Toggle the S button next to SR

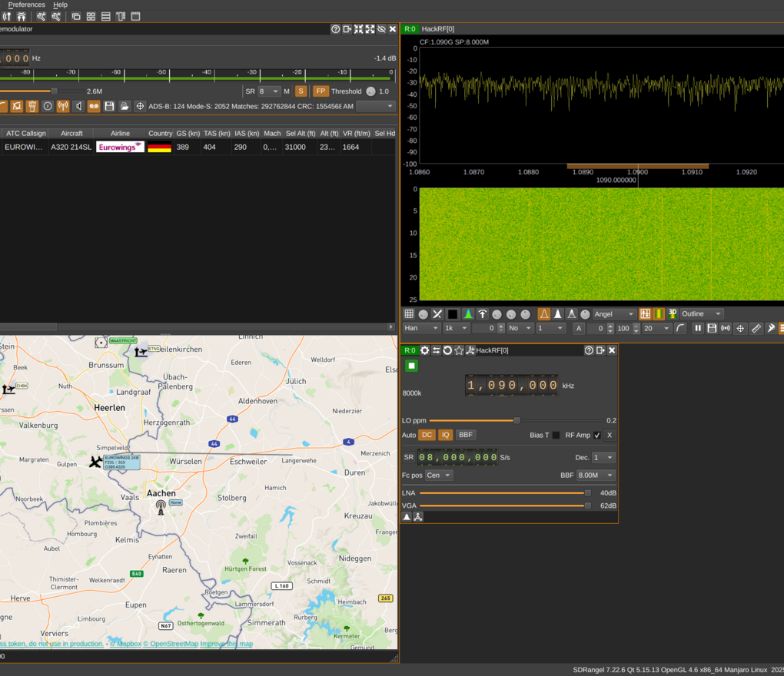coord(301,91)
